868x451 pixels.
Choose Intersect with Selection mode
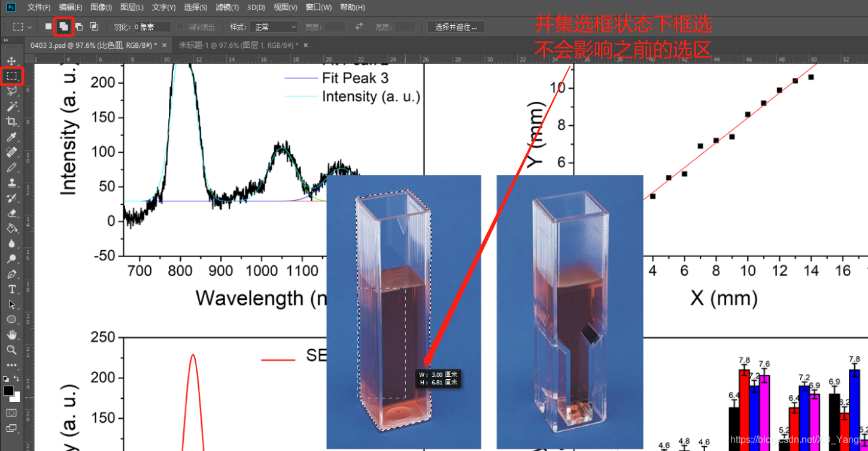(94, 27)
